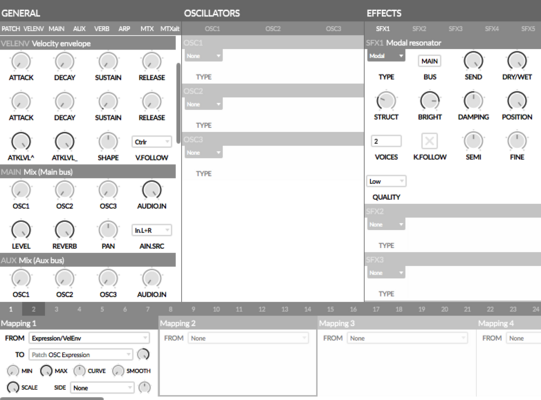The image size is (541, 400).
Task: Open the QUALITY dropdown set to Low
Action: click(386, 181)
